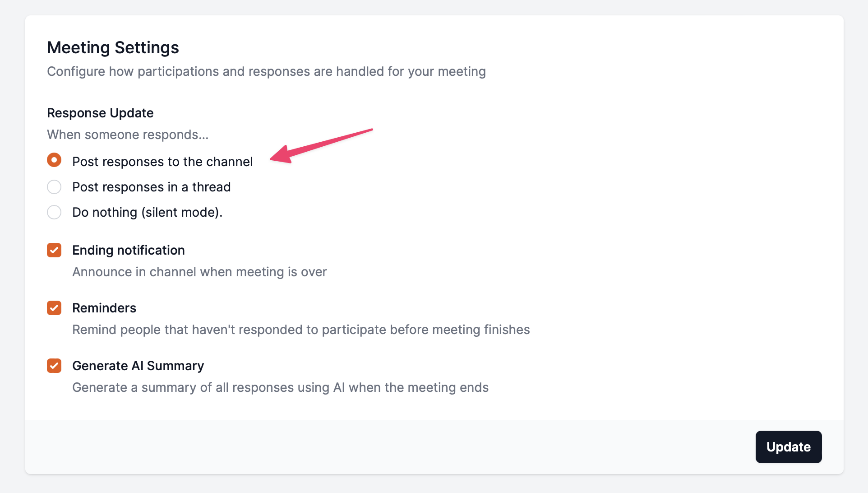Image resolution: width=868 pixels, height=493 pixels.
Task: Click the Update button
Action: click(788, 446)
